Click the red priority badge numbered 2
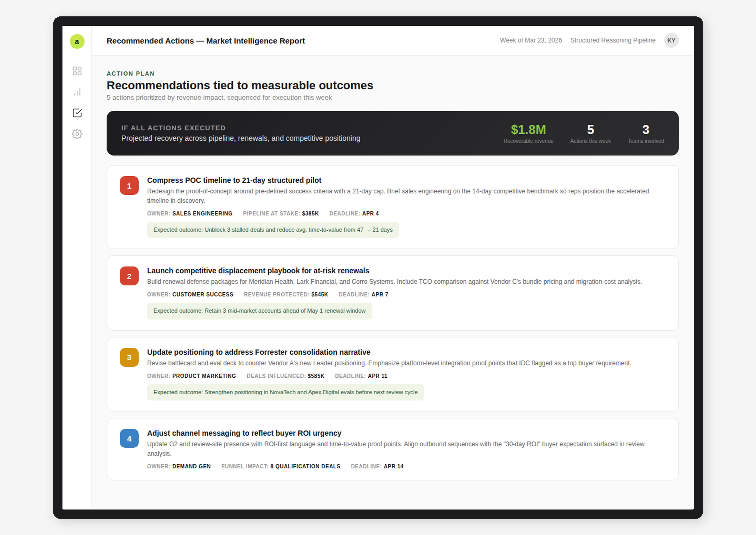 129,276
